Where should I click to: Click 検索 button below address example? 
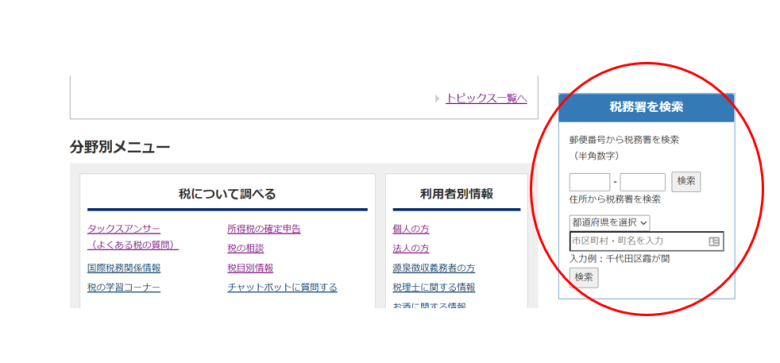click(x=584, y=277)
